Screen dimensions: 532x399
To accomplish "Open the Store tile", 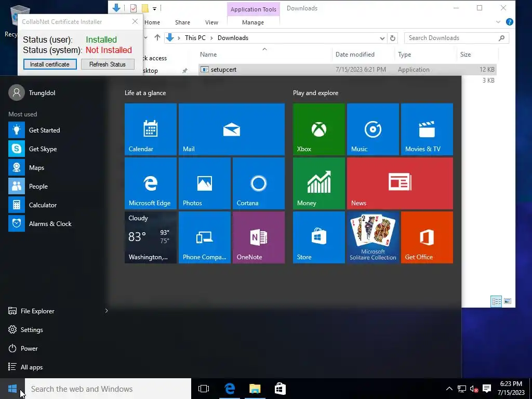I will tap(318, 237).
